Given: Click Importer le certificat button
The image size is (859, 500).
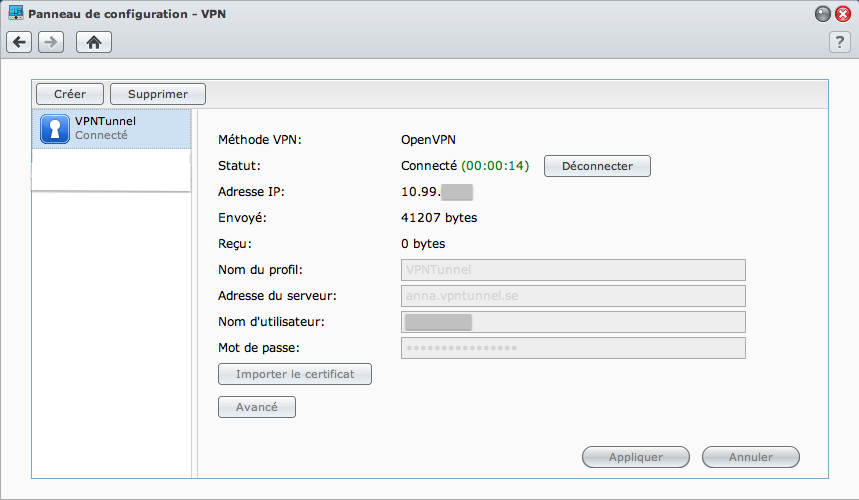Looking at the screenshot, I should click(x=295, y=374).
